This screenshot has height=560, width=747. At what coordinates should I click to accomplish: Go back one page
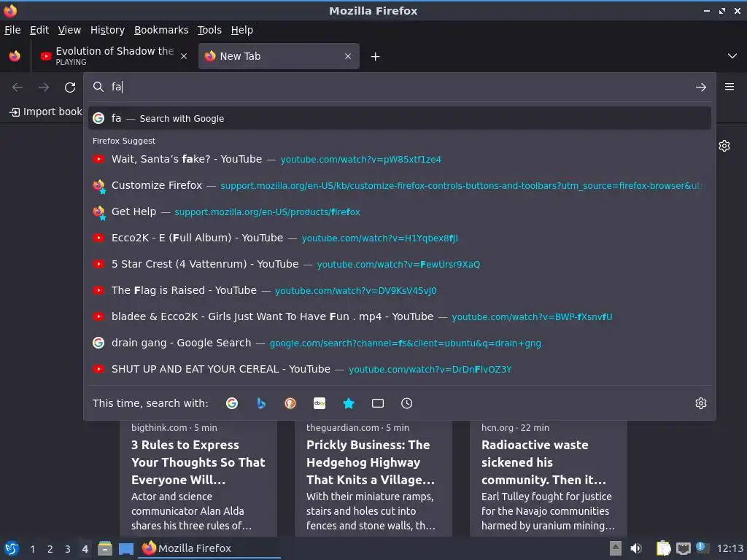coord(18,87)
